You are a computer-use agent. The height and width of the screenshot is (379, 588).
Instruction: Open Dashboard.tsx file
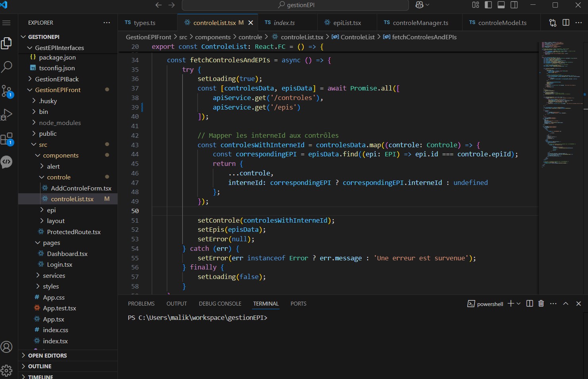coord(68,254)
